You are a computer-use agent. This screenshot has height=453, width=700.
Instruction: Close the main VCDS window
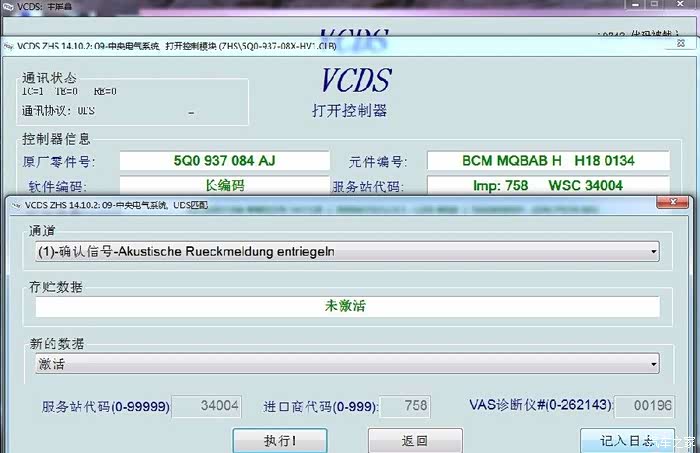click(x=680, y=4)
